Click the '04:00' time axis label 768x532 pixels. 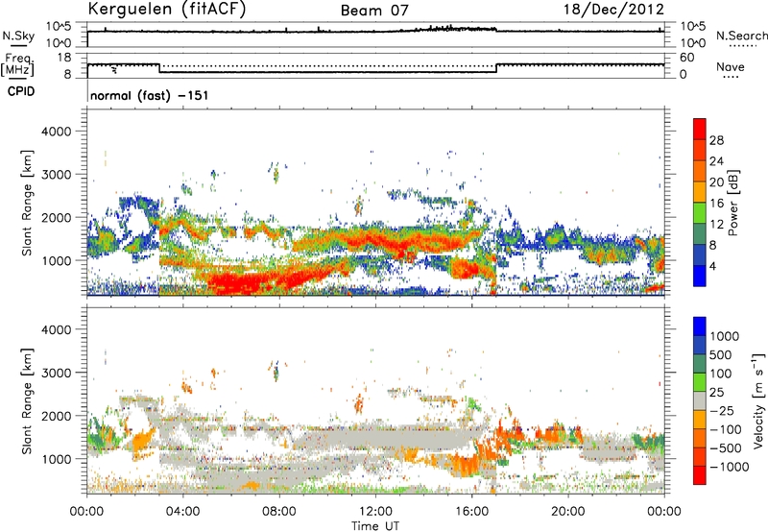(x=182, y=512)
